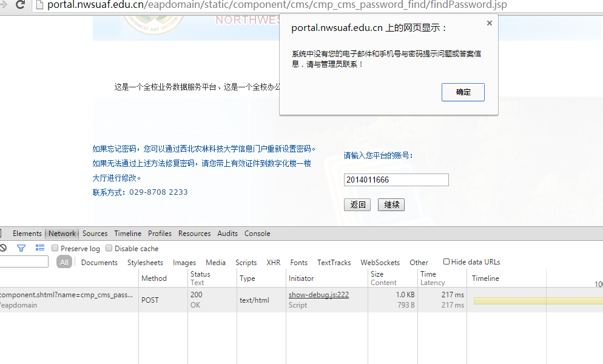This screenshot has width=603, height=364.
Task: Filter requests by TextTracks
Action: pos(334,263)
